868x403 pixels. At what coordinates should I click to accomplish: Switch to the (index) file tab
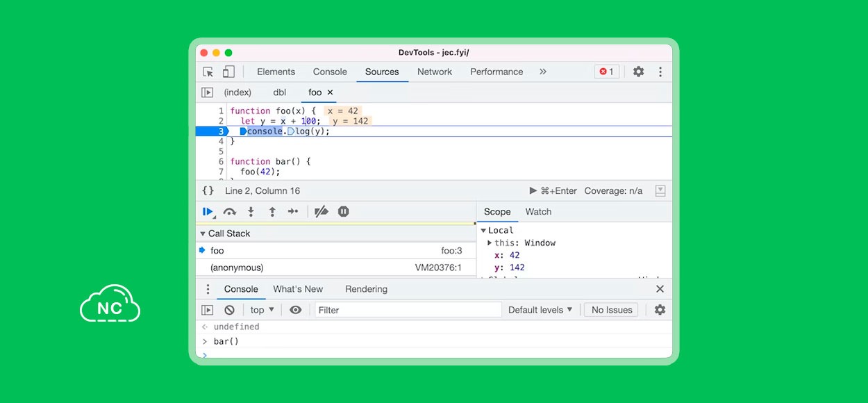237,92
